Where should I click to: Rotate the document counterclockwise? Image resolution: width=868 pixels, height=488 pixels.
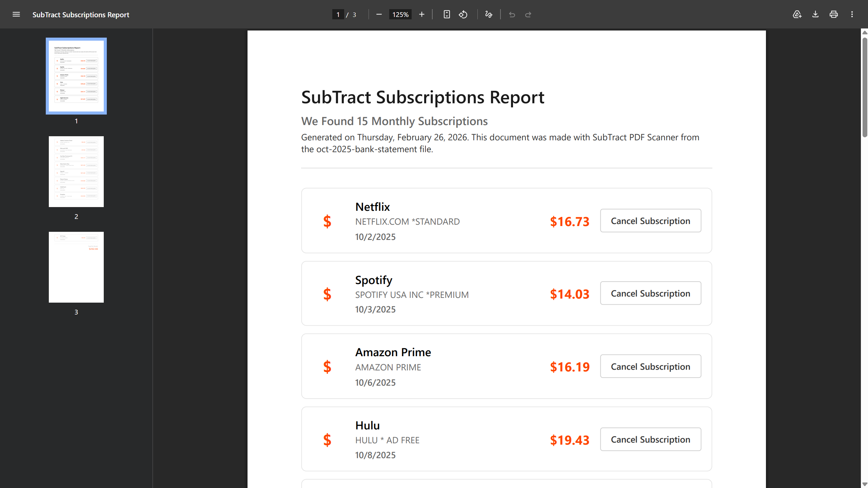pyautogui.click(x=463, y=14)
